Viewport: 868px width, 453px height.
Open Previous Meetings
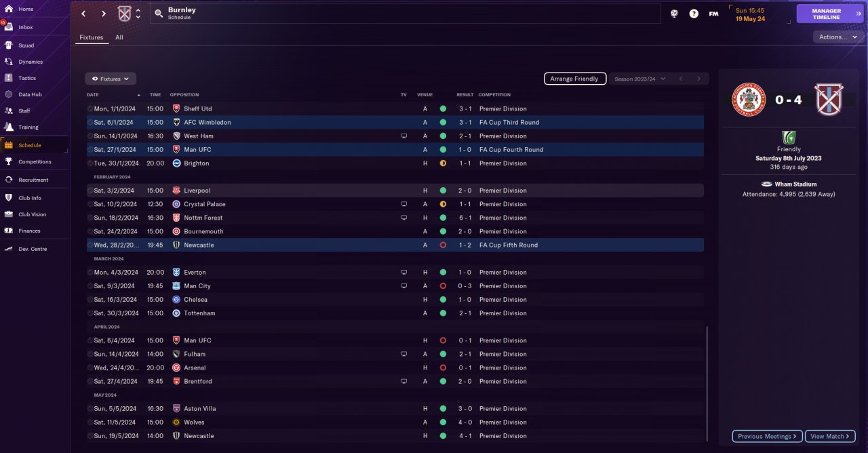coord(768,436)
